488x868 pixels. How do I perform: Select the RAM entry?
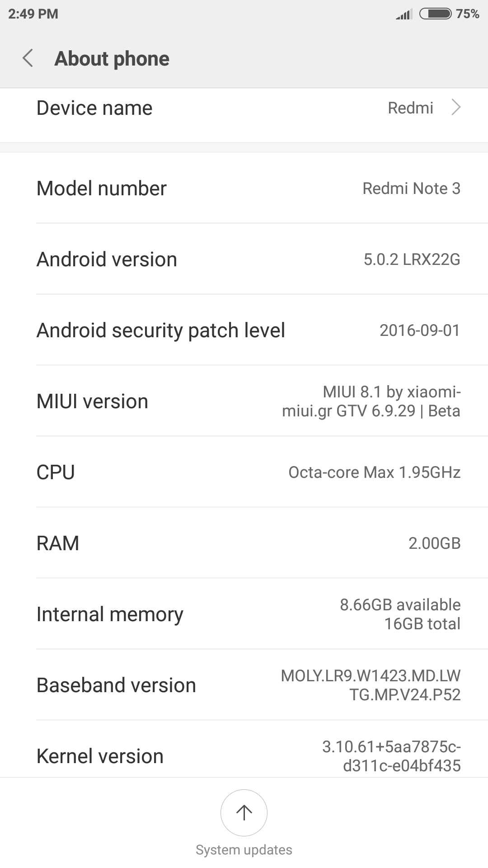tap(244, 543)
